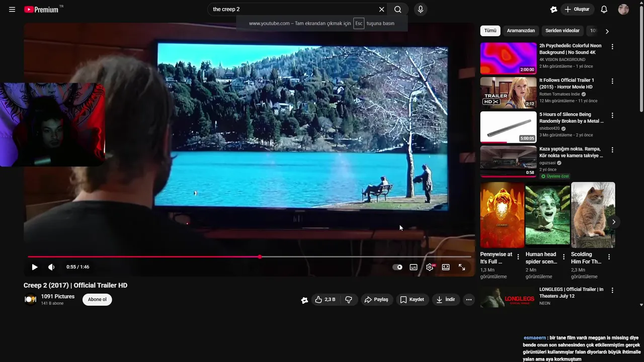Image resolution: width=644 pixels, height=362 pixels.
Task: Open options for 5 Hours of Silence
Action: [x=612, y=116]
